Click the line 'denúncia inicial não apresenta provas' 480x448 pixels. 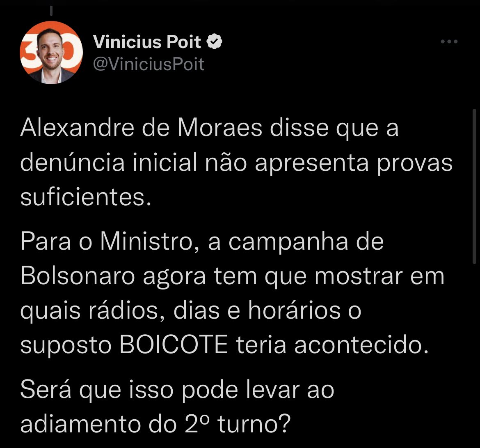(236, 163)
